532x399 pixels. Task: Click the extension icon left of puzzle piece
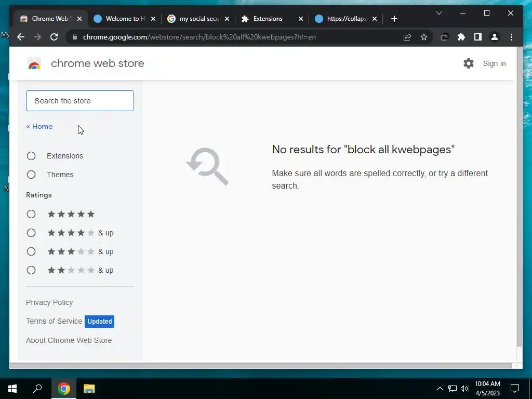(445, 37)
